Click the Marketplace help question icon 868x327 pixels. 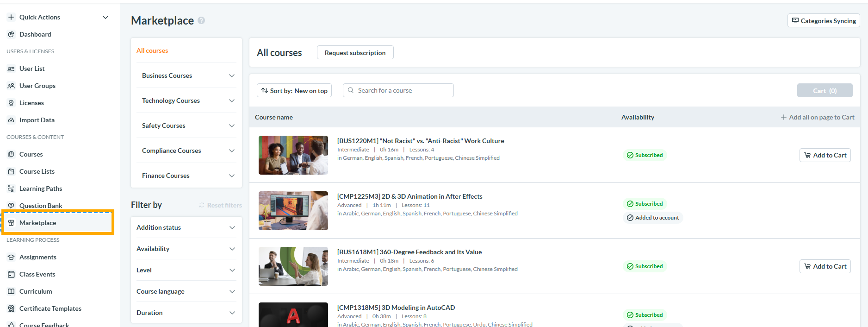[201, 20]
